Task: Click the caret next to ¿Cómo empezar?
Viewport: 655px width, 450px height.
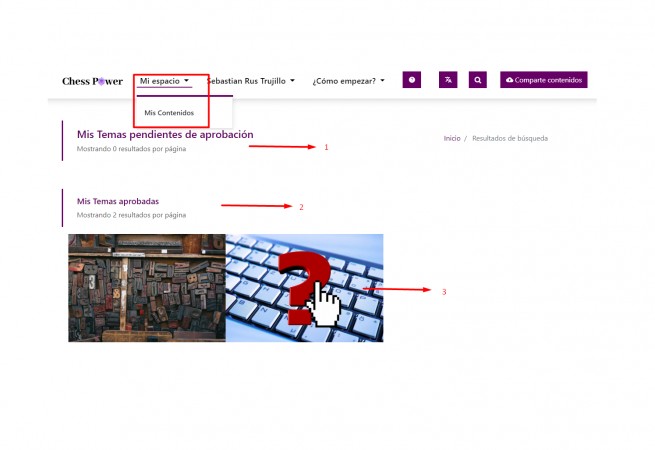Action: point(383,80)
